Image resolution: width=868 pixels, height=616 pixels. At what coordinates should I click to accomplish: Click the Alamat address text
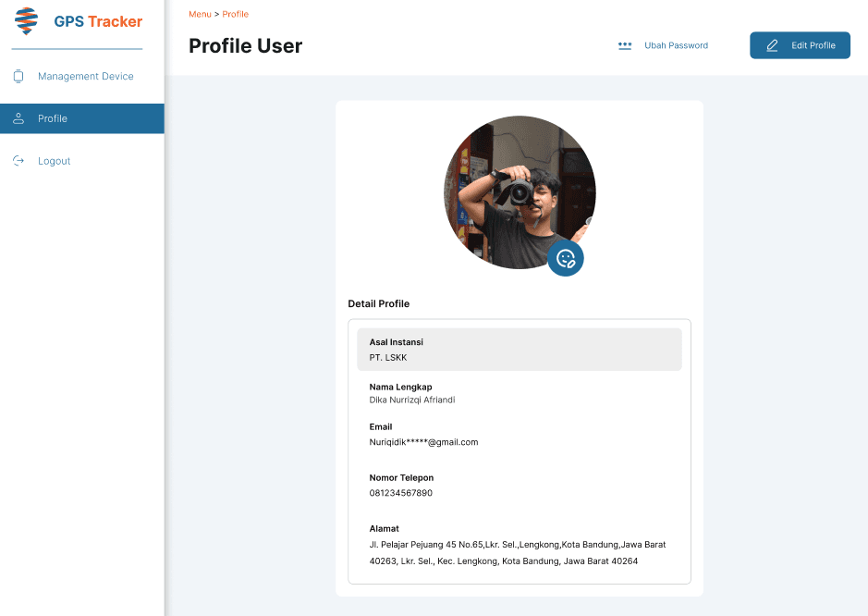tap(517, 552)
